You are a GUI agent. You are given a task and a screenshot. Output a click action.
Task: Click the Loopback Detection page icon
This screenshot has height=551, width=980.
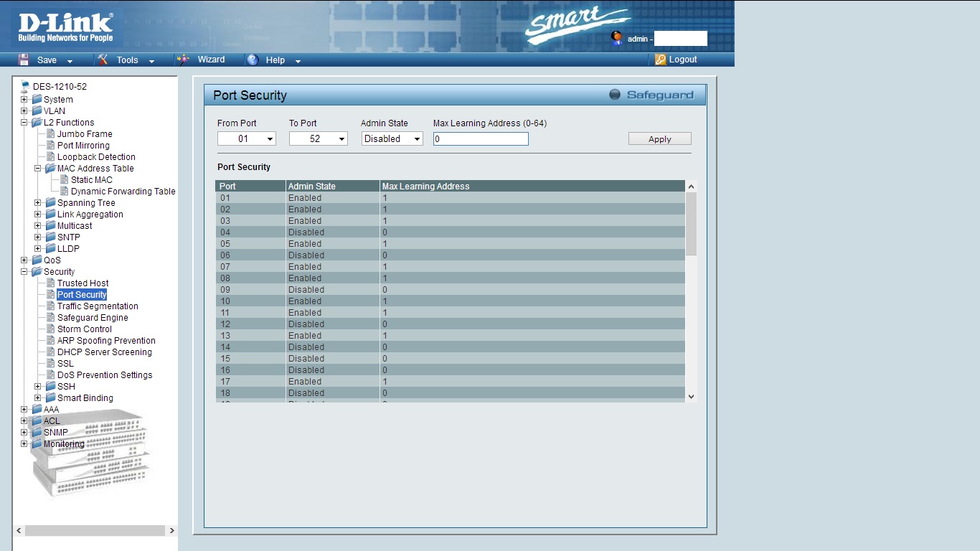pyautogui.click(x=50, y=156)
